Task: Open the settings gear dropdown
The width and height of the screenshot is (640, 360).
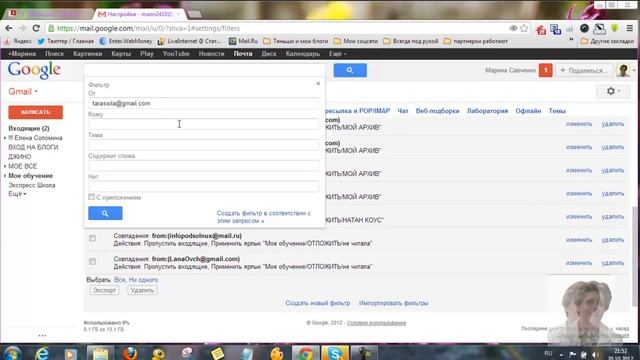Action: (x=613, y=91)
